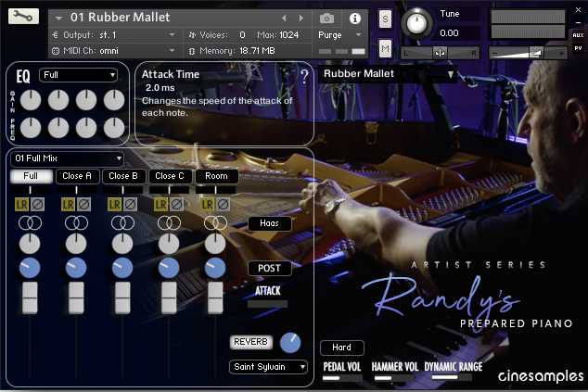588x392 pixels.
Task: Click stereo width rings on Room channel
Action: [x=215, y=223]
